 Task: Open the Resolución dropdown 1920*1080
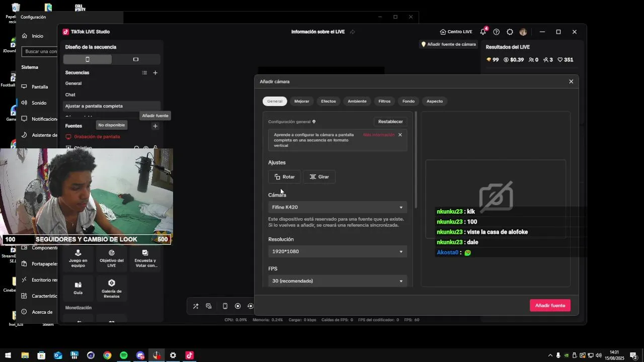(x=338, y=251)
